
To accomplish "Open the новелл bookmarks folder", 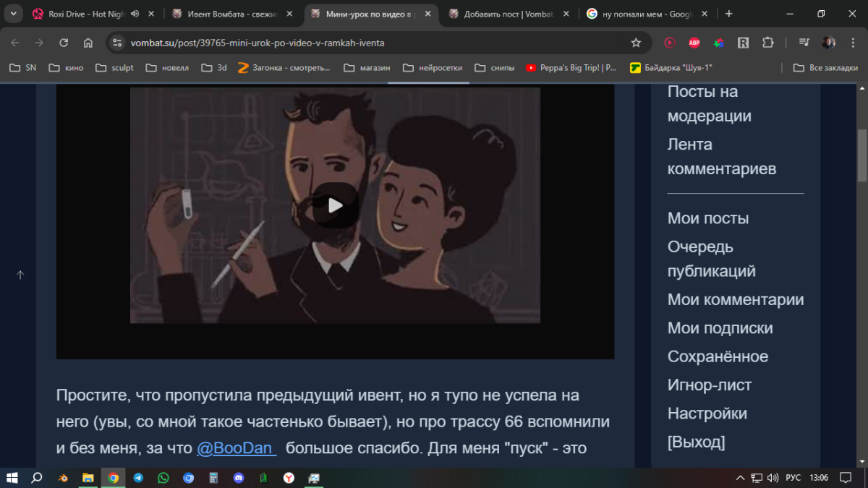I will pos(167,68).
